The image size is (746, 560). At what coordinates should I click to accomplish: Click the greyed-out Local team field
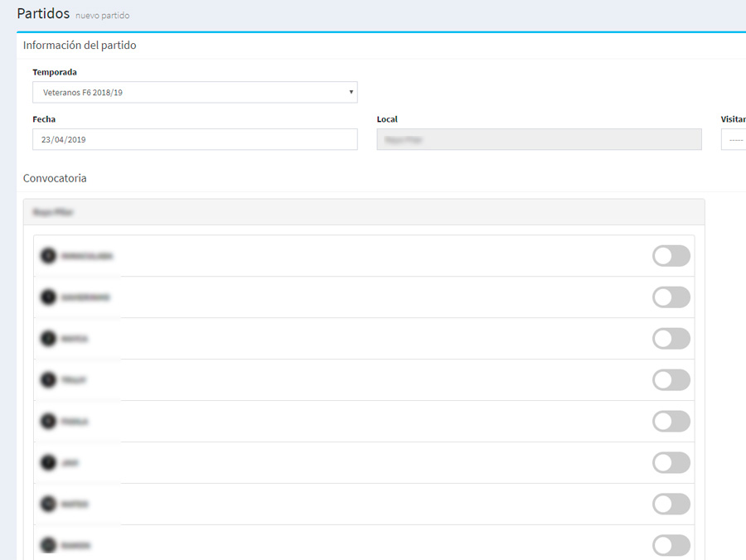(539, 140)
